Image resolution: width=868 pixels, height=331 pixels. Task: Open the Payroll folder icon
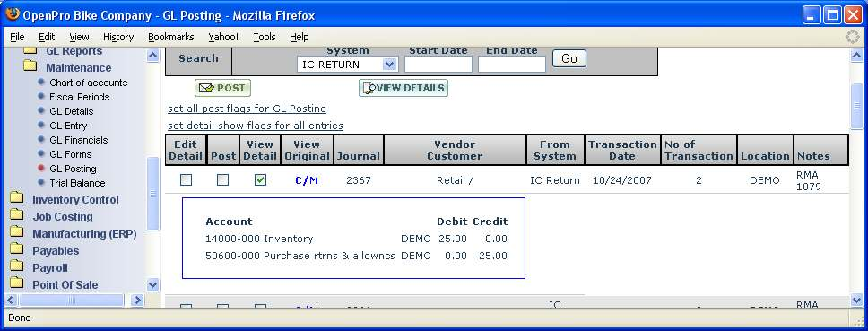point(17,266)
